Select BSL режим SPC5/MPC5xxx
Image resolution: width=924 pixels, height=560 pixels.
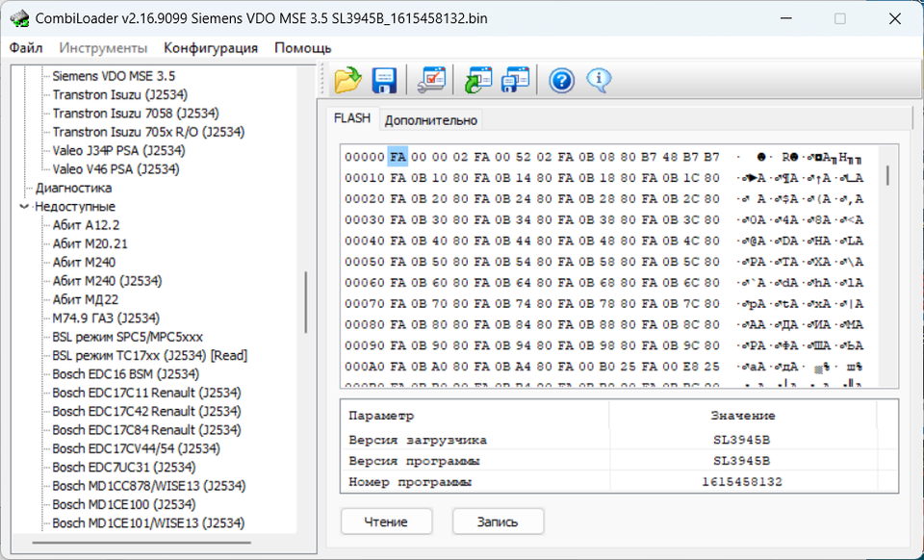(x=127, y=337)
